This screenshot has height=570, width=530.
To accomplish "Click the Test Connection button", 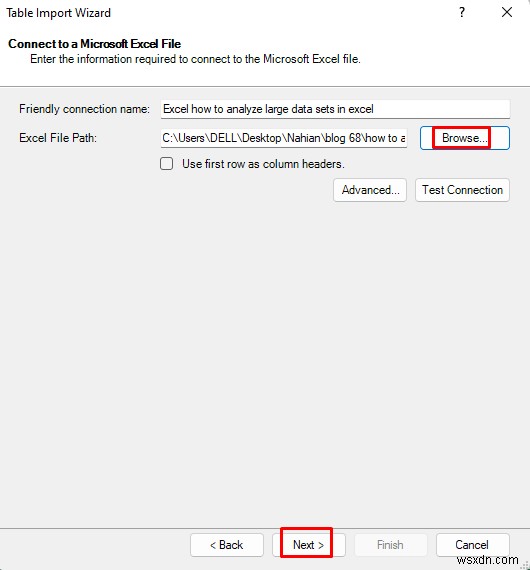I will [x=462, y=190].
